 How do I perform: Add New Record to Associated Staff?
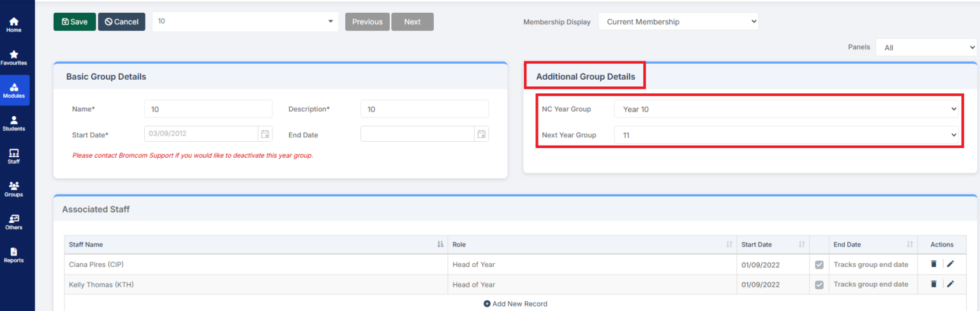[x=516, y=304]
